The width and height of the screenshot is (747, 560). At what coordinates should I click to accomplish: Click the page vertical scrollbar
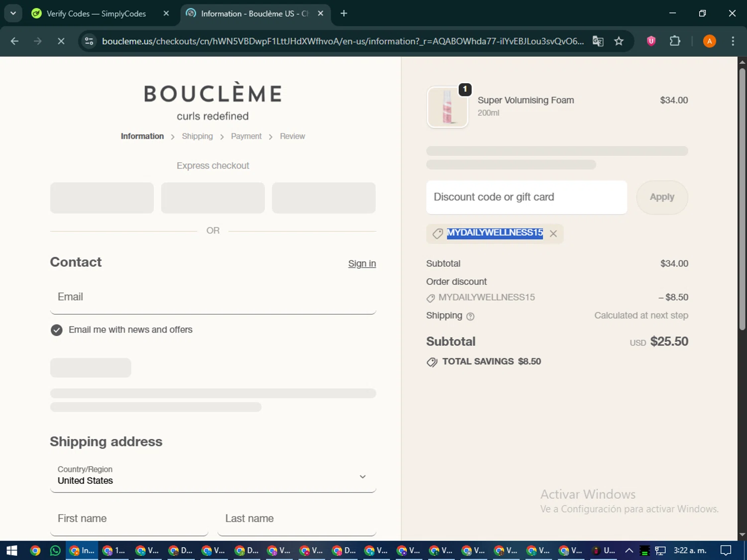pyautogui.click(x=742, y=199)
